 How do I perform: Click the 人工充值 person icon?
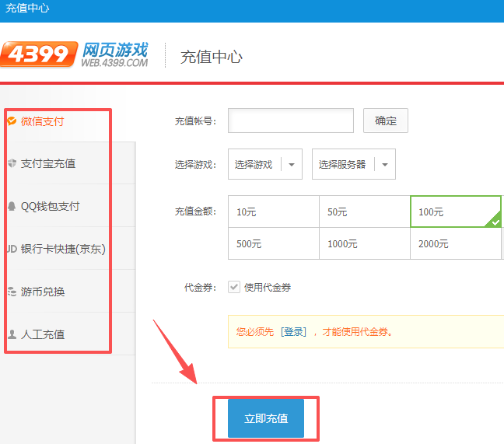tap(12, 334)
